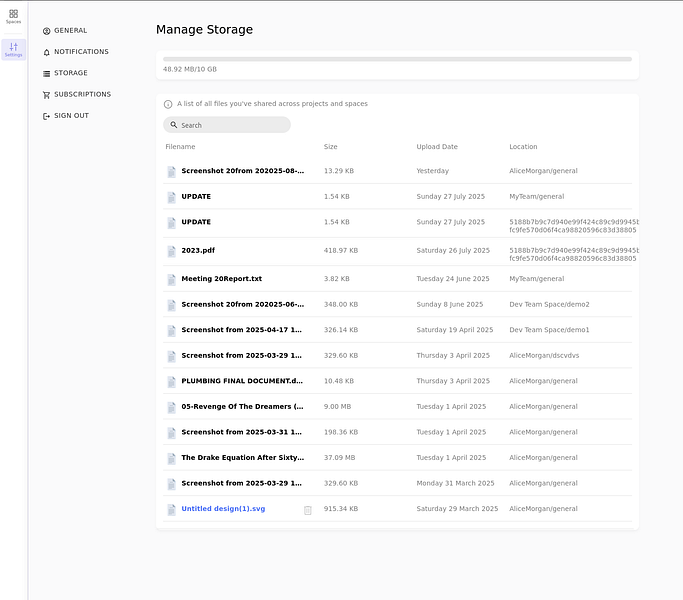
Task: Open Meeting 20Report.txt
Action: point(222,279)
